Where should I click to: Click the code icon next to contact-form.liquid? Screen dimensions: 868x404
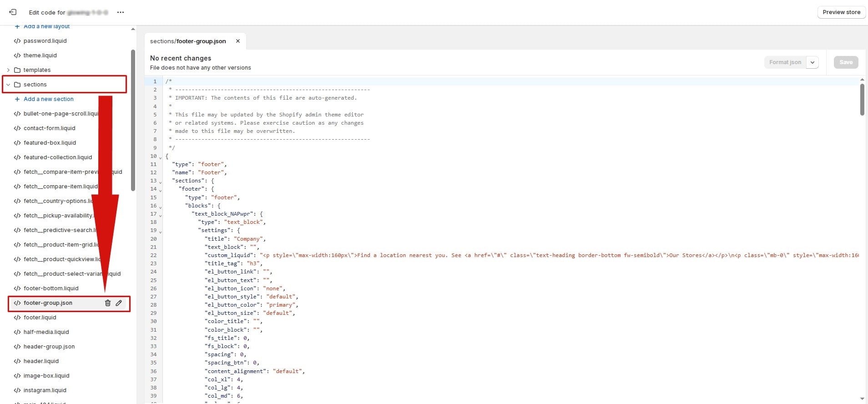pos(17,128)
